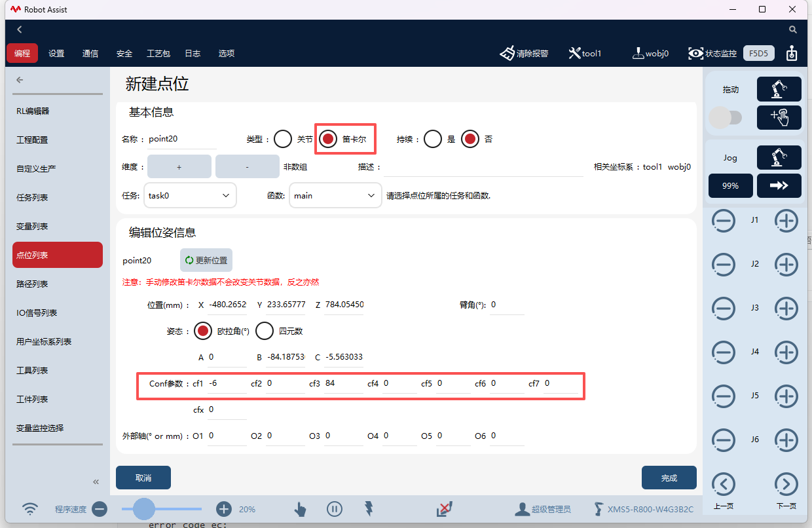
Task: Collapse the sidebar with double chevron
Action: (x=96, y=481)
